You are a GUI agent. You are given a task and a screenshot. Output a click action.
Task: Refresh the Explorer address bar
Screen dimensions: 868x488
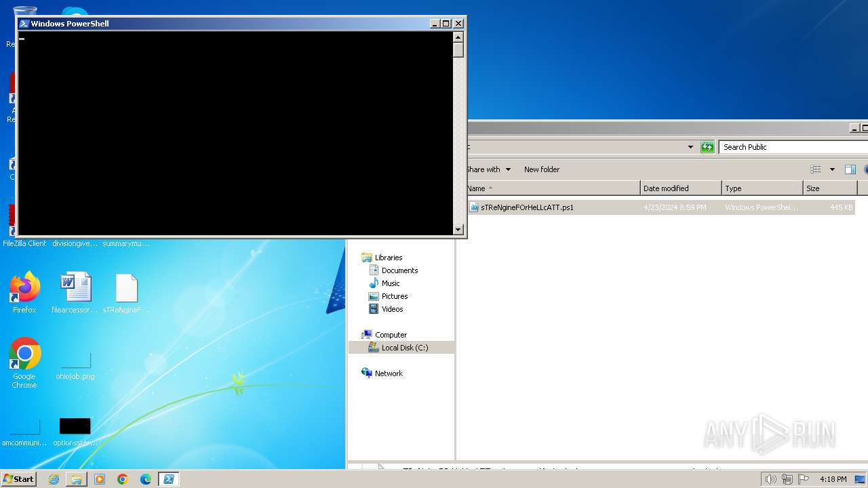(707, 147)
